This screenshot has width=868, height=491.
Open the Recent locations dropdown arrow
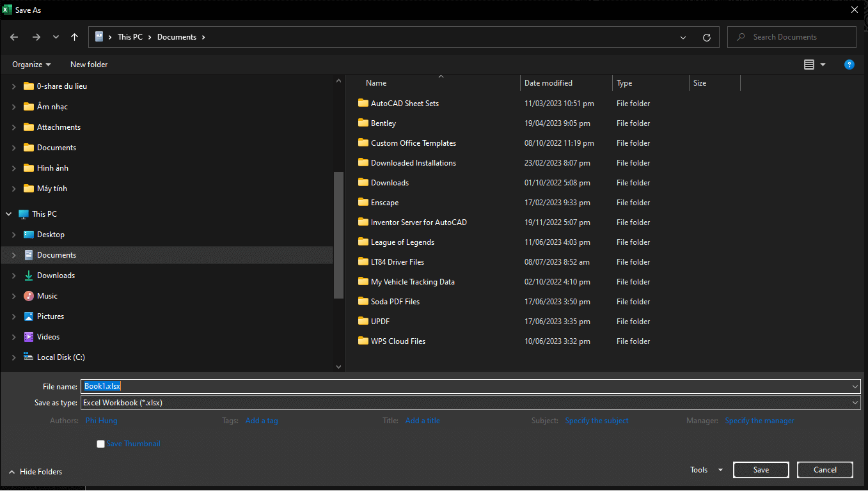[x=56, y=37]
